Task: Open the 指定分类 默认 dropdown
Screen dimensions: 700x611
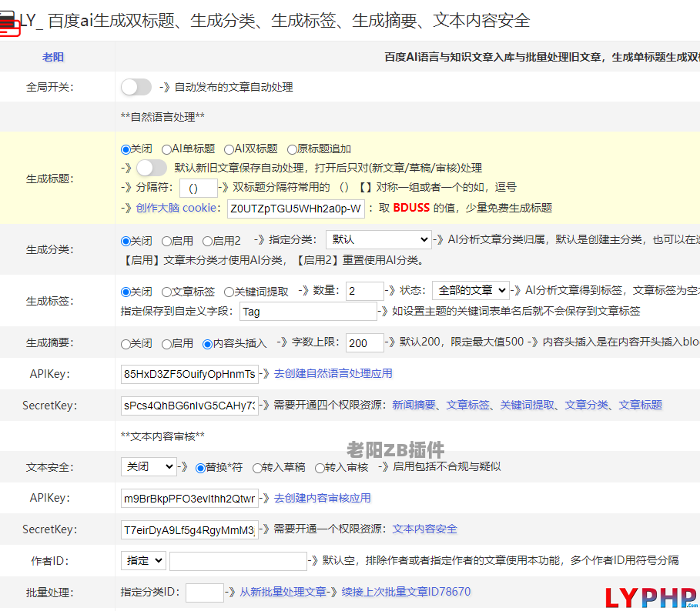Action: pyautogui.click(x=379, y=240)
